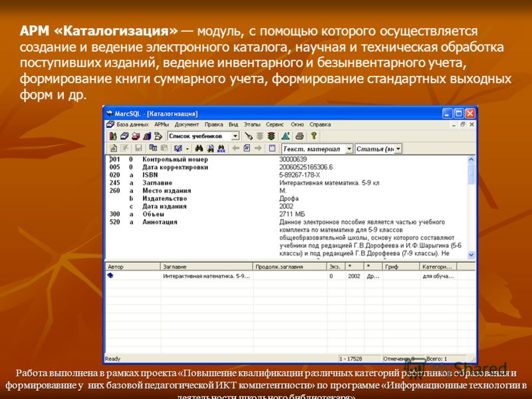The height and width of the screenshot is (399, 532).
Task: Open the База данных menu
Action: [x=132, y=124]
